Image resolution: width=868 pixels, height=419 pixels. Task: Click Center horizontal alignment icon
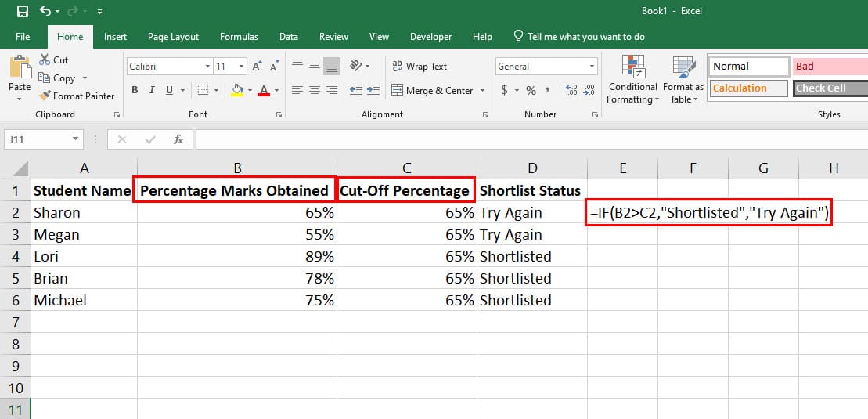(x=315, y=90)
